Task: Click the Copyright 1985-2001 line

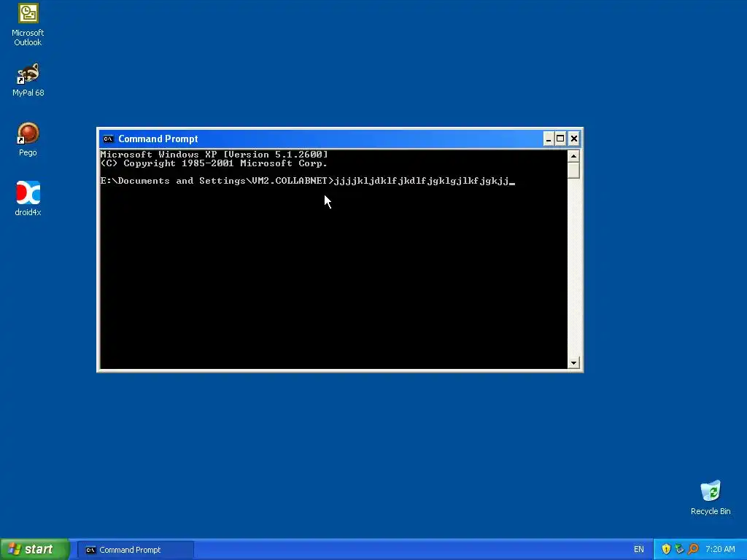Action: click(x=214, y=163)
